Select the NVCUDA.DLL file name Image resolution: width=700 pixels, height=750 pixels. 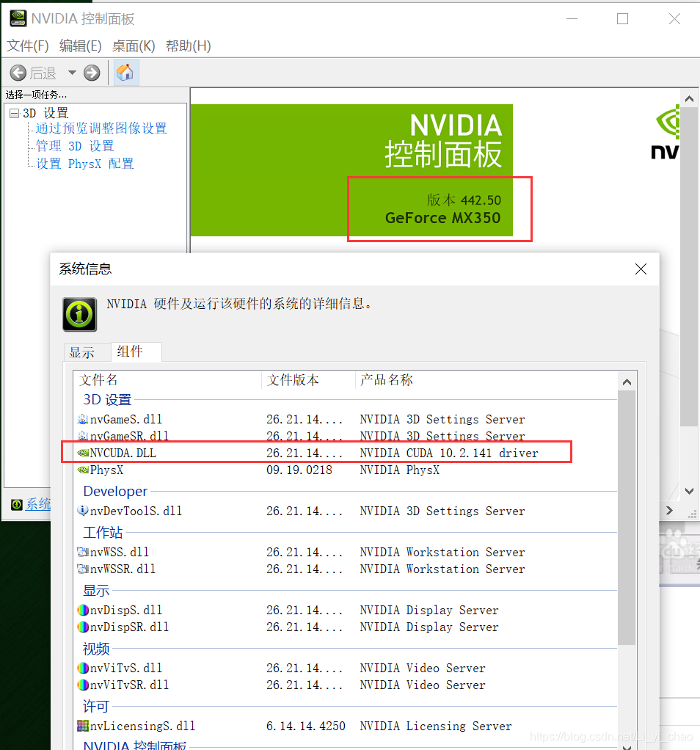click(123, 453)
